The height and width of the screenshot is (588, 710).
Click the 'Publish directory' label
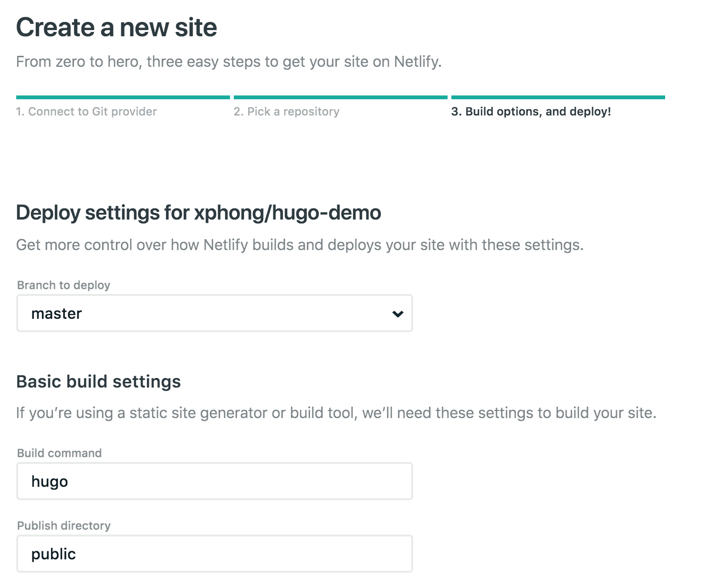click(63, 526)
